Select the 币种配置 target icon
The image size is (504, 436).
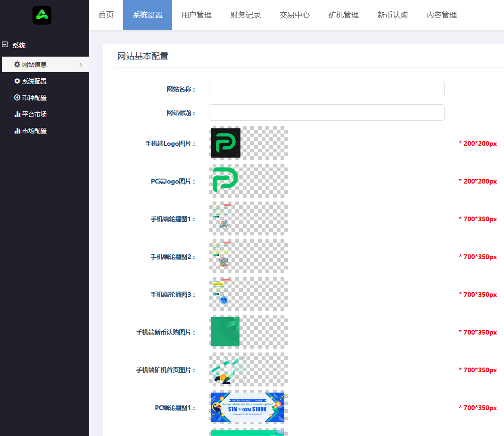click(x=17, y=97)
